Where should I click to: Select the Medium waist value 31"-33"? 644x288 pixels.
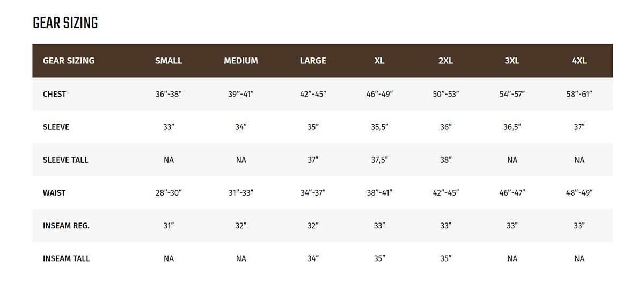[x=241, y=193]
